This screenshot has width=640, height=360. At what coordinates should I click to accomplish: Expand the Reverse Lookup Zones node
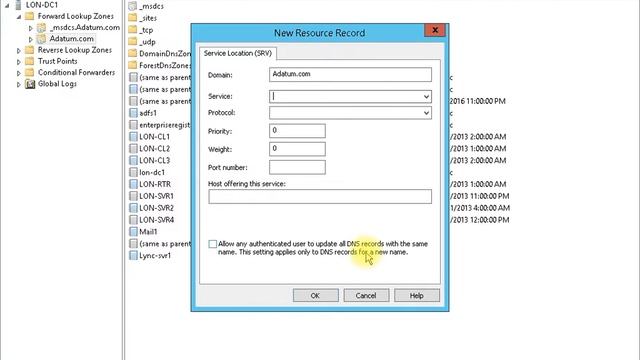tap(19, 51)
